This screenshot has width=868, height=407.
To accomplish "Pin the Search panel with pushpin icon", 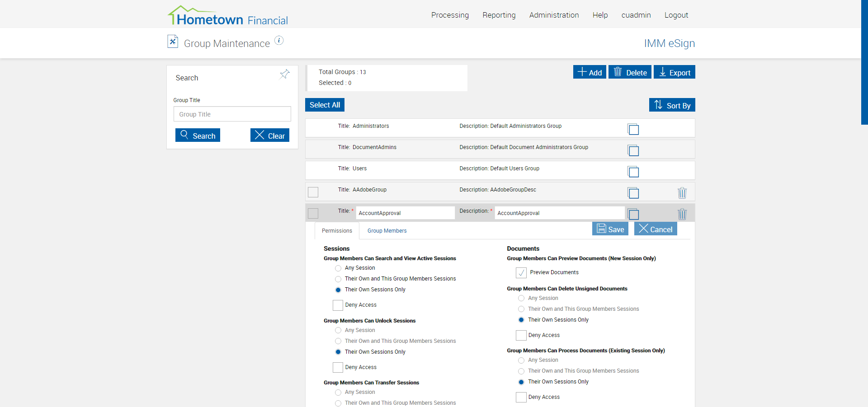I will click(285, 74).
